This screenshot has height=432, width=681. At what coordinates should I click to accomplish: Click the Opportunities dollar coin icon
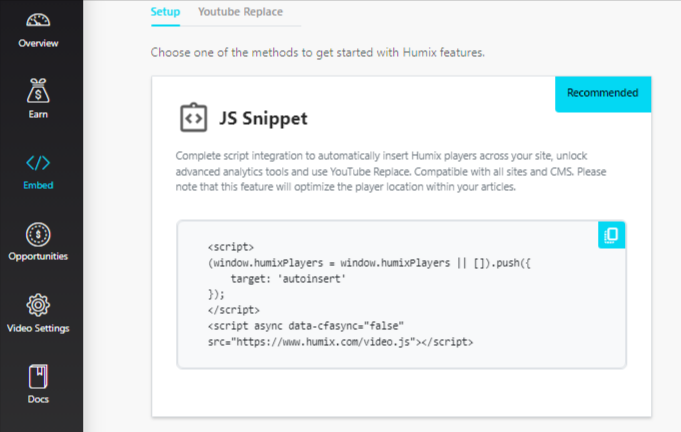tap(38, 234)
